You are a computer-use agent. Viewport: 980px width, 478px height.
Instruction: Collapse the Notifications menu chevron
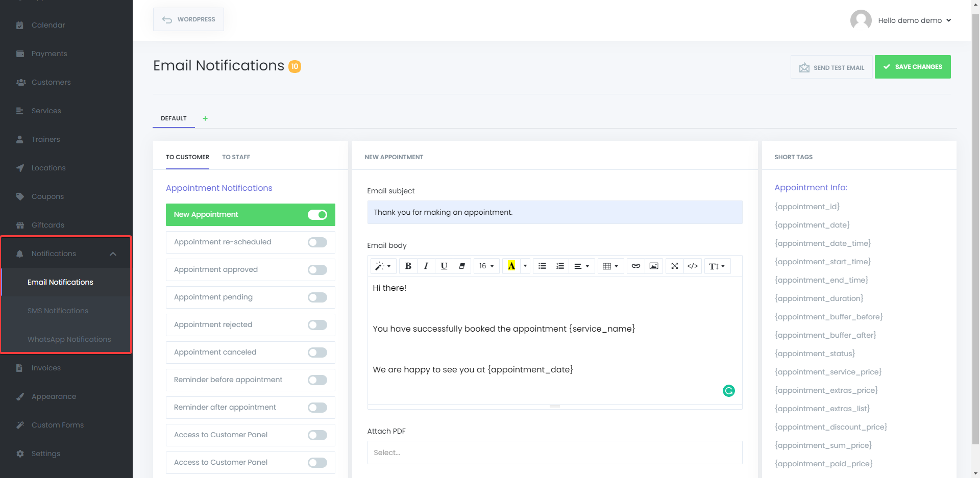(x=113, y=254)
